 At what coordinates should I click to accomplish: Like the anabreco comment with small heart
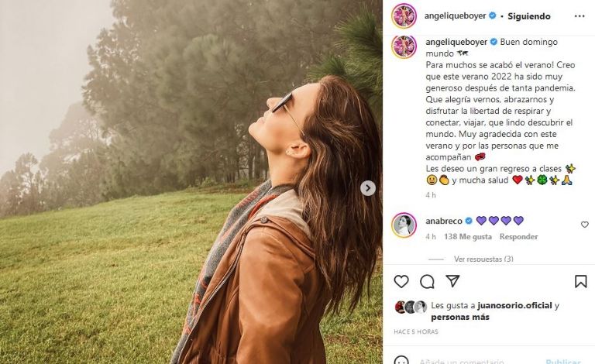tap(585, 225)
